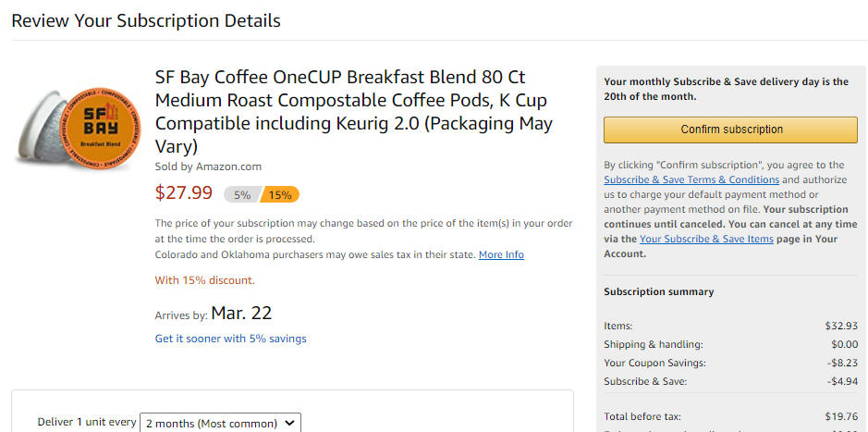868x432 pixels.
Task: Click the Shipping & handling $0.00 amount
Action: 844,344
